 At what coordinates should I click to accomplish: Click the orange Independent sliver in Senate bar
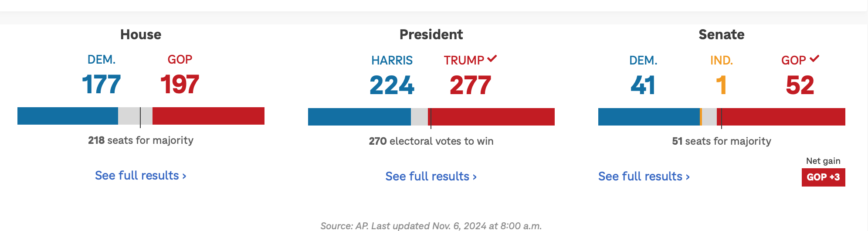(x=701, y=117)
